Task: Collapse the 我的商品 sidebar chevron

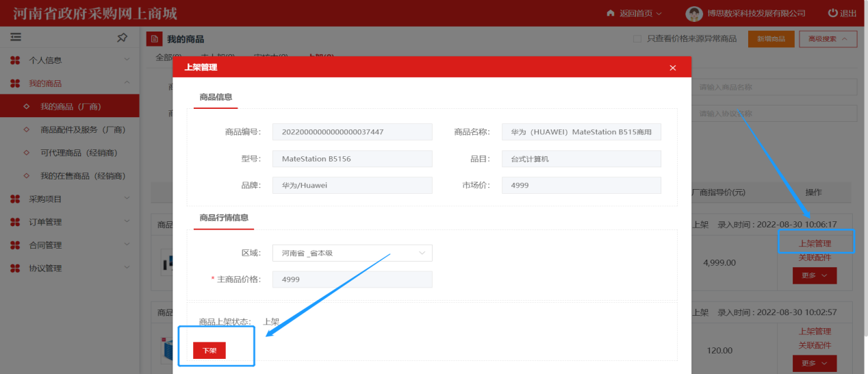Action: pos(127,83)
